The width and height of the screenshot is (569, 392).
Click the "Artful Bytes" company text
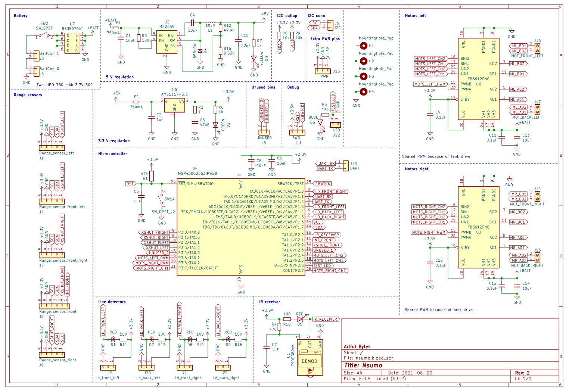click(357, 346)
